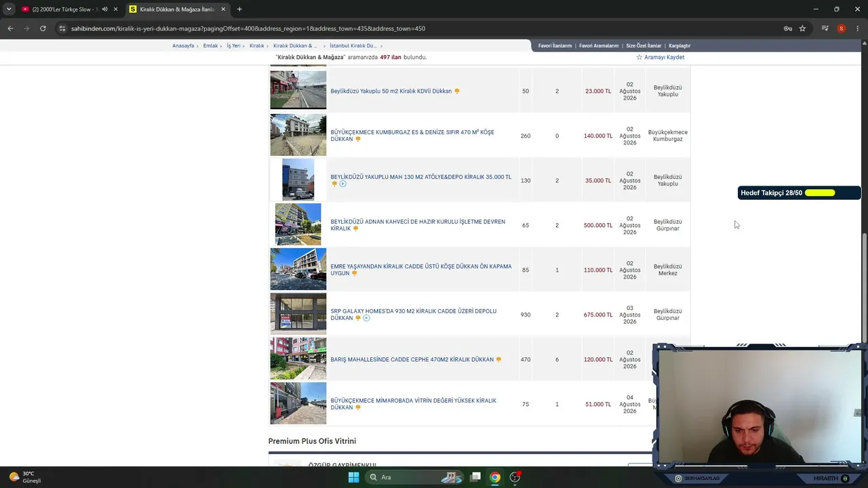Open Favori Aramalarım menu item
Viewport: 868px width, 488px height.
pyautogui.click(x=599, y=45)
